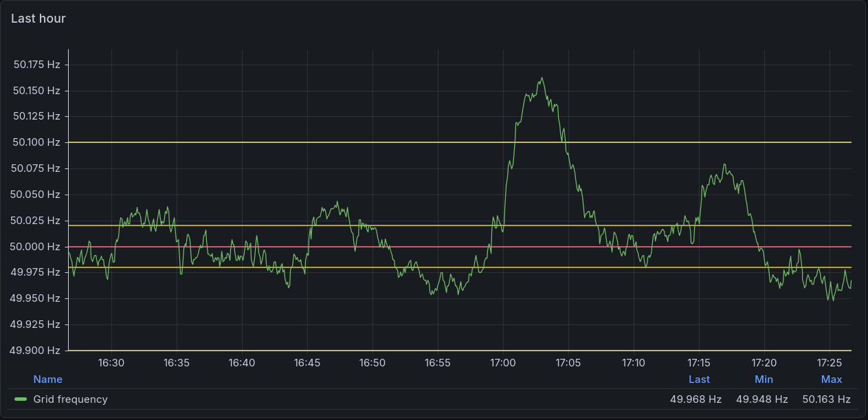This screenshot has height=420, width=868.
Task: Click the 50.000 Hz y-axis label
Action: click(36, 247)
